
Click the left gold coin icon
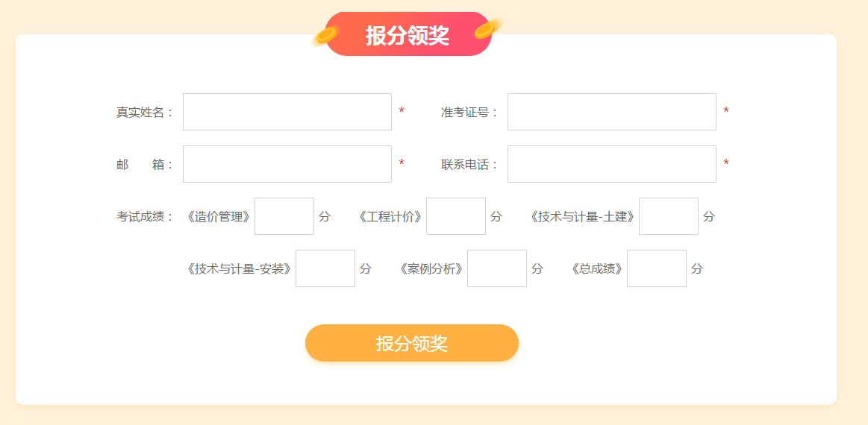coord(326,35)
